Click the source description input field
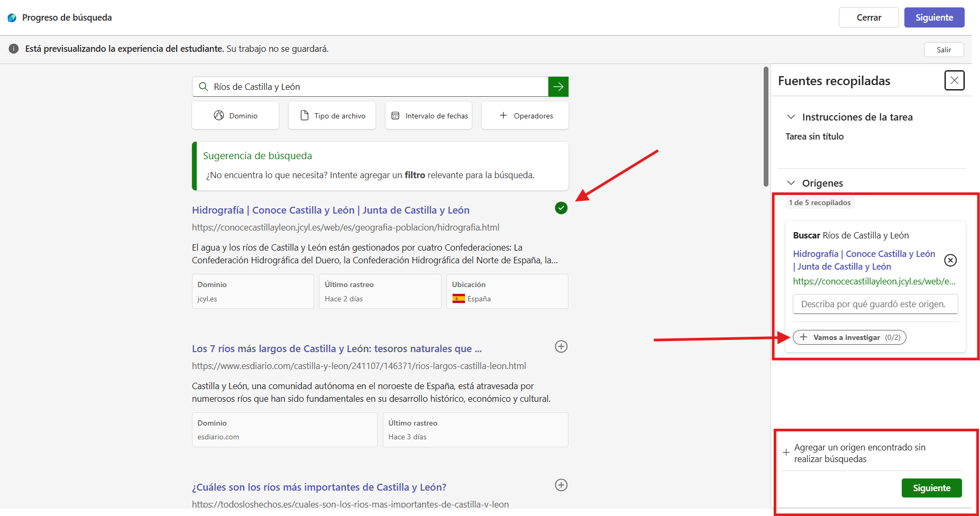This screenshot has width=980, height=516. (875, 304)
